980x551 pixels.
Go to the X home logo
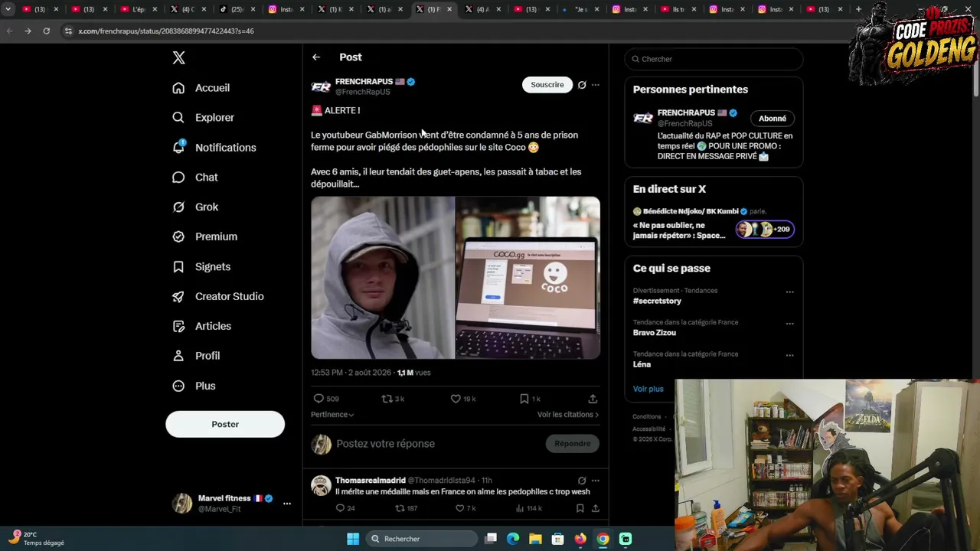point(178,57)
